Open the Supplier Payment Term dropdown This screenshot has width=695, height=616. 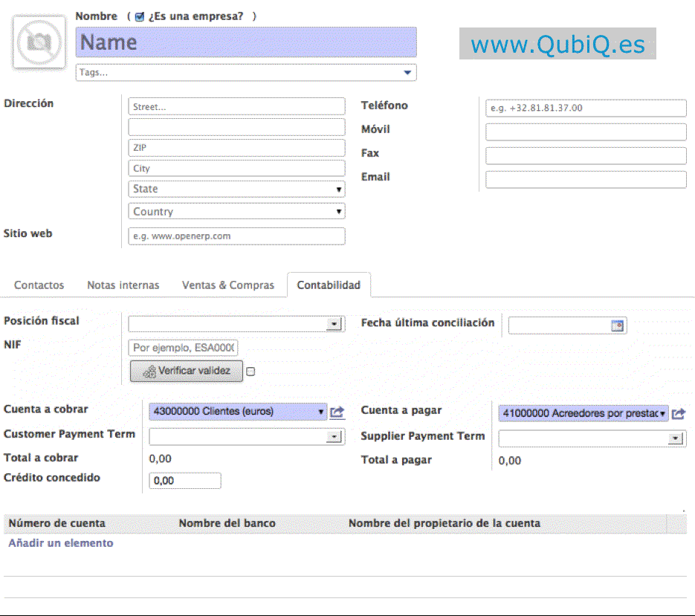675,439
